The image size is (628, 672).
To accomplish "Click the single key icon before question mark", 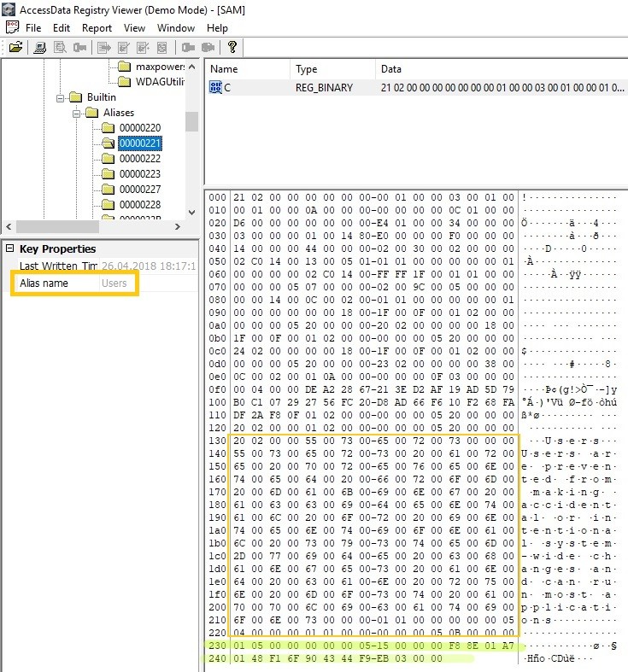I will click(x=188, y=47).
